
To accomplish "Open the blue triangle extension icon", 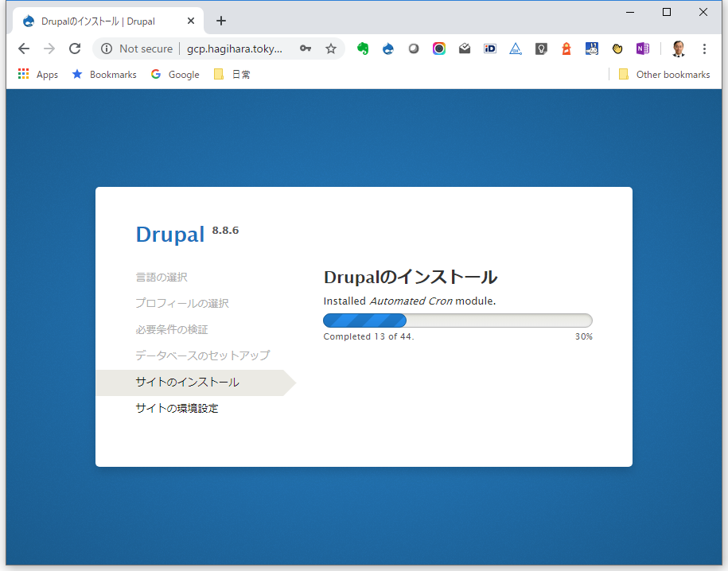I will click(x=516, y=49).
